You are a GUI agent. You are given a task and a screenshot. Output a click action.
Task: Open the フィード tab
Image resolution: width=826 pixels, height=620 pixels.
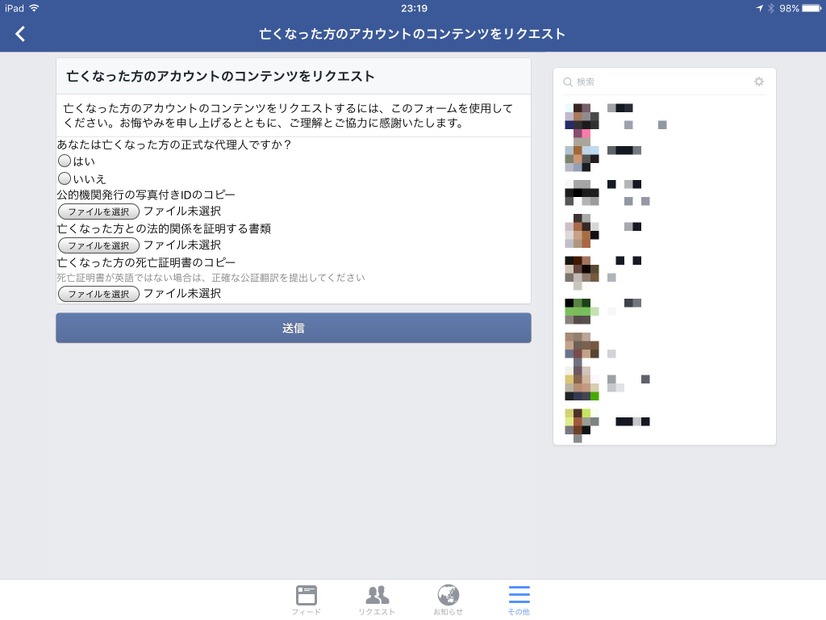tap(306, 600)
